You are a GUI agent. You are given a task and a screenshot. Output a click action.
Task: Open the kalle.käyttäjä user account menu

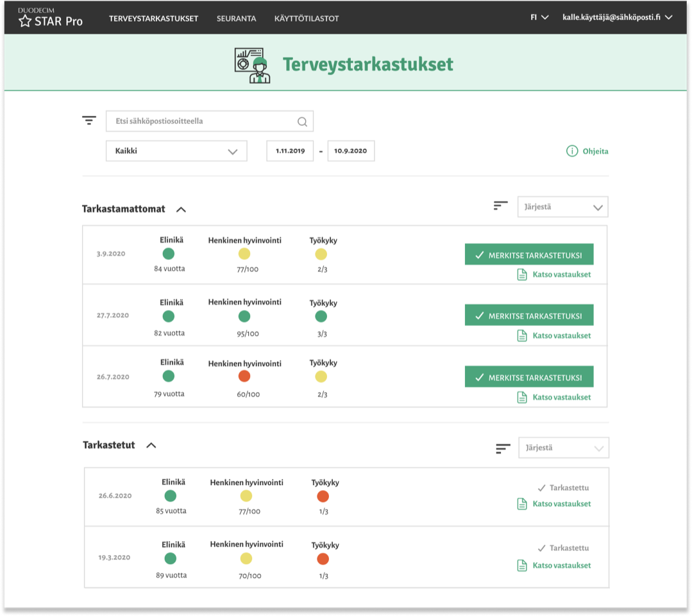point(618,17)
